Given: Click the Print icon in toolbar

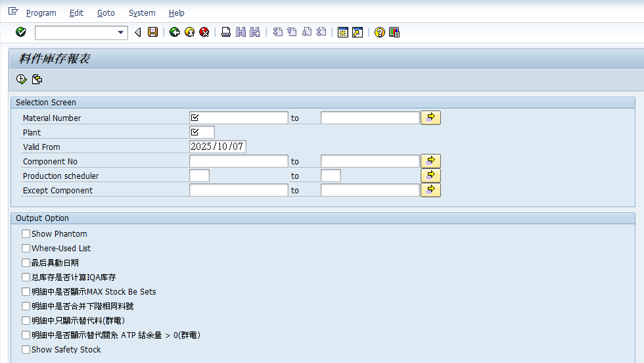Looking at the screenshot, I should [x=226, y=32].
